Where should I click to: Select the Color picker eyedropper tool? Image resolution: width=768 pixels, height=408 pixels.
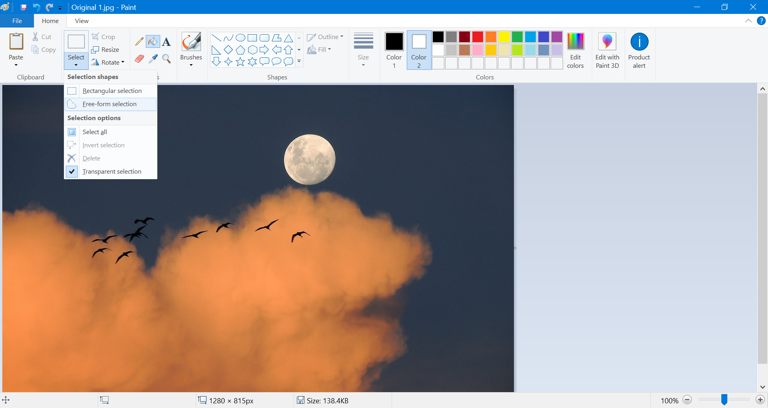click(153, 58)
